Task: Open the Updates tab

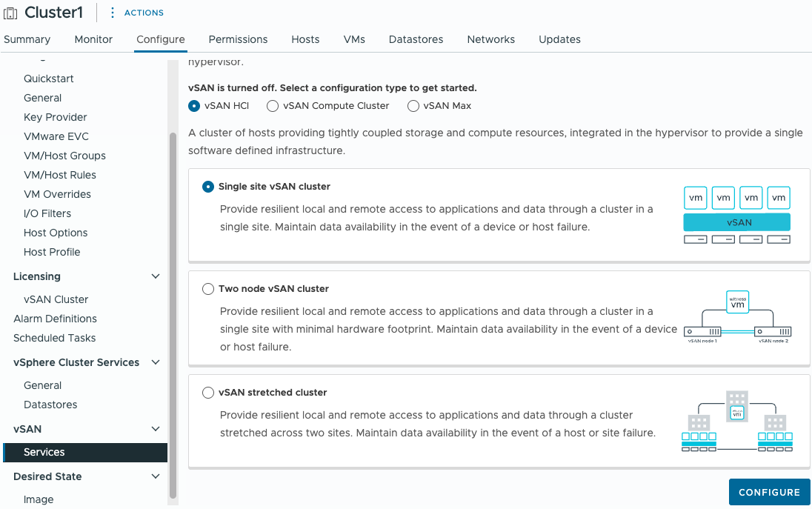Action: (x=559, y=39)
